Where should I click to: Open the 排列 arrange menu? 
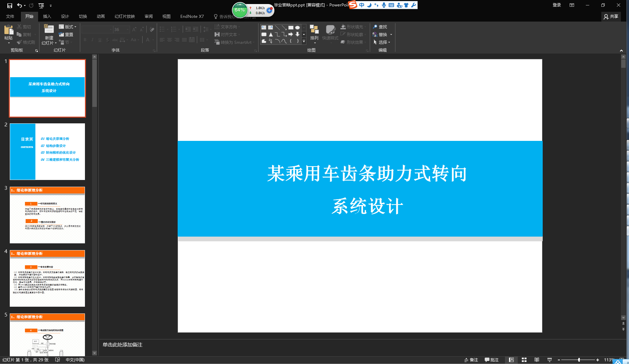(314, 34)
